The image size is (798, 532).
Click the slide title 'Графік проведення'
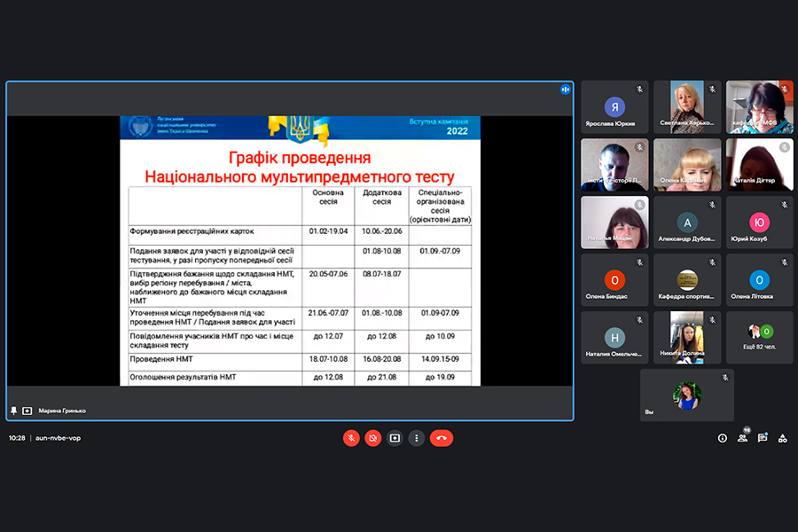pos(300,158)
